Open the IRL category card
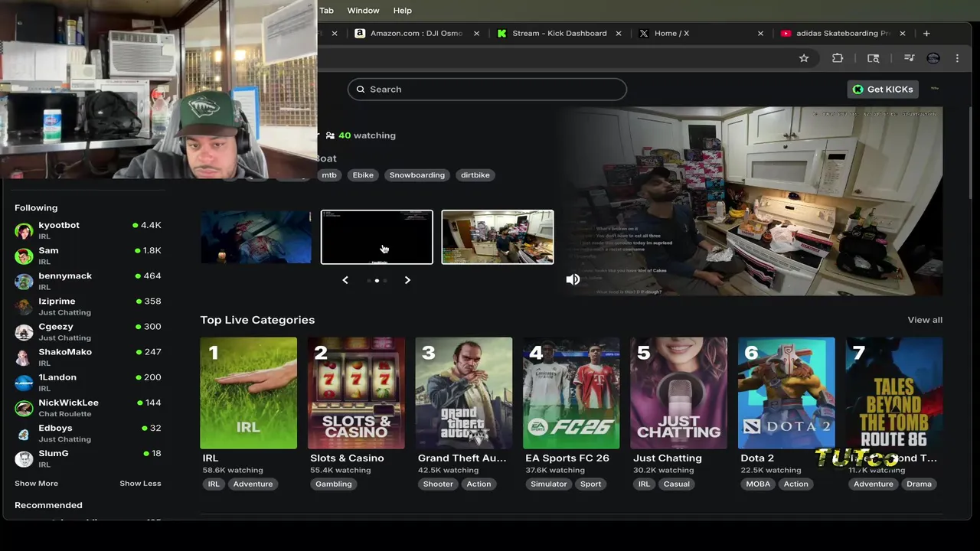The width and height of the screenshot is (980, 551). 248,393
